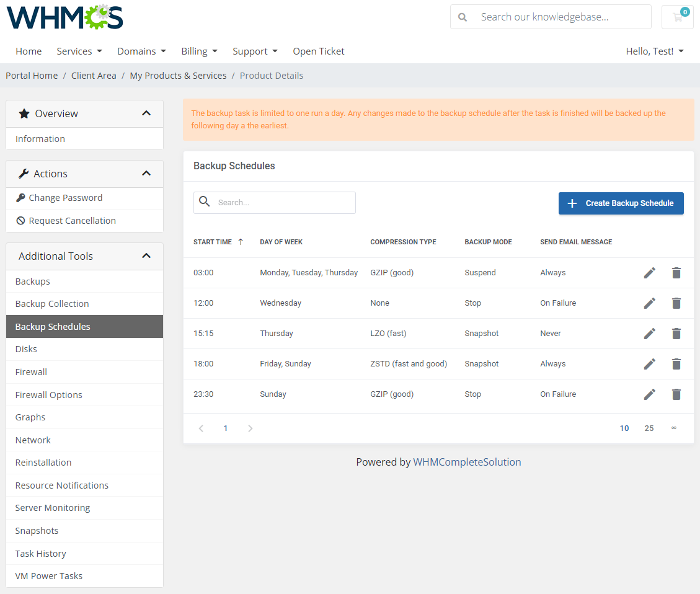Collapse the Additional Tools panel
Image resolution: width=700 pixels, height=594 pixels.
146,256
